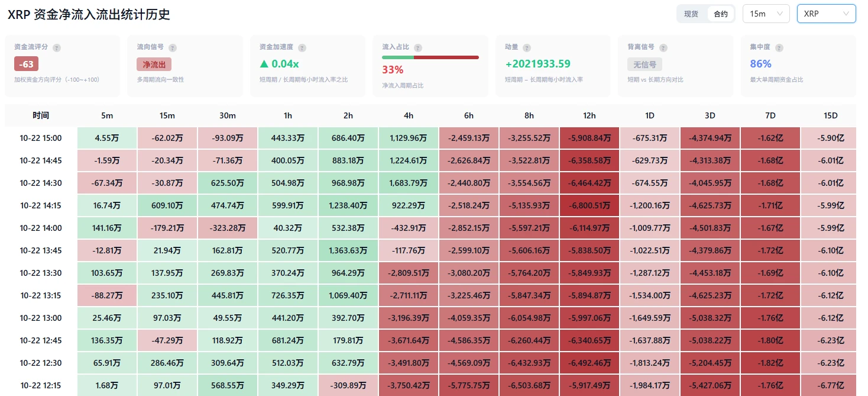Image resolution: width=868 pixels, height=396 pixels.
Task: Select the -1.82亿 cell
Action: point(770,363)
